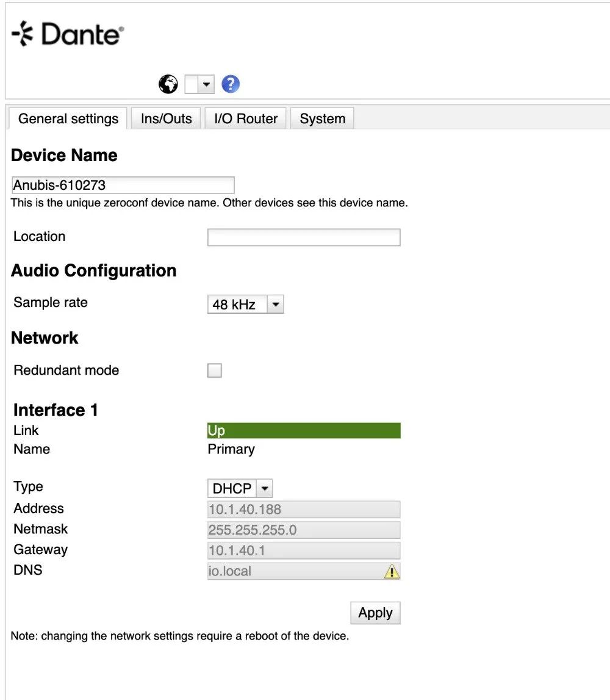Click the Device Name text field

pyautogui.click(x=123, y=186)
